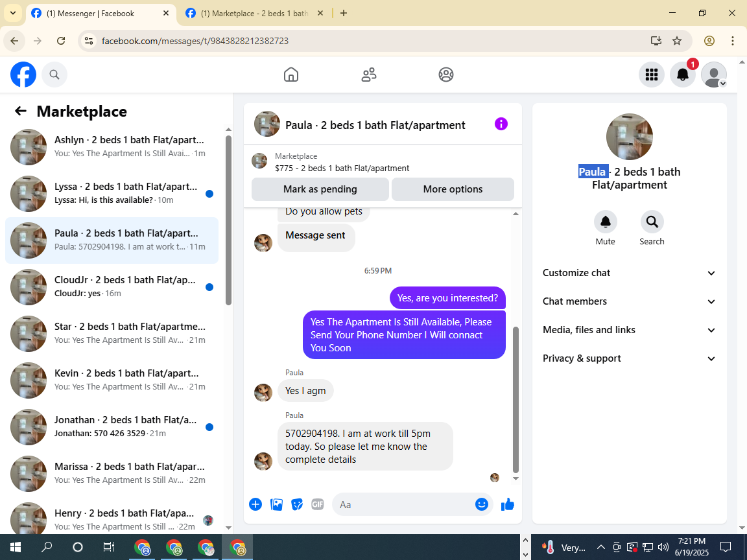Open Marissa's conversation
Viewport: 747px width, 560px height.
[112, 473]
